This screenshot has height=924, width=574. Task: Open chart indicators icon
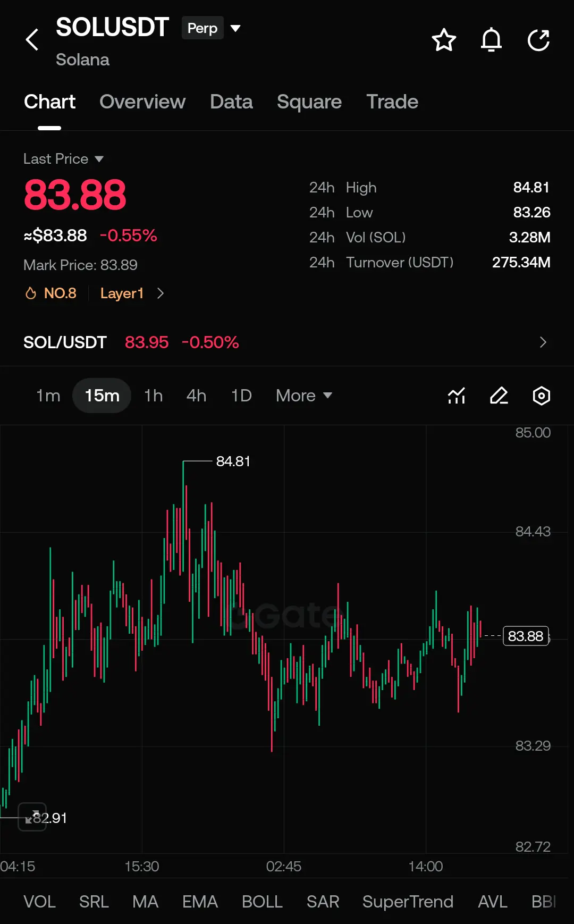(x=457, y=396)
